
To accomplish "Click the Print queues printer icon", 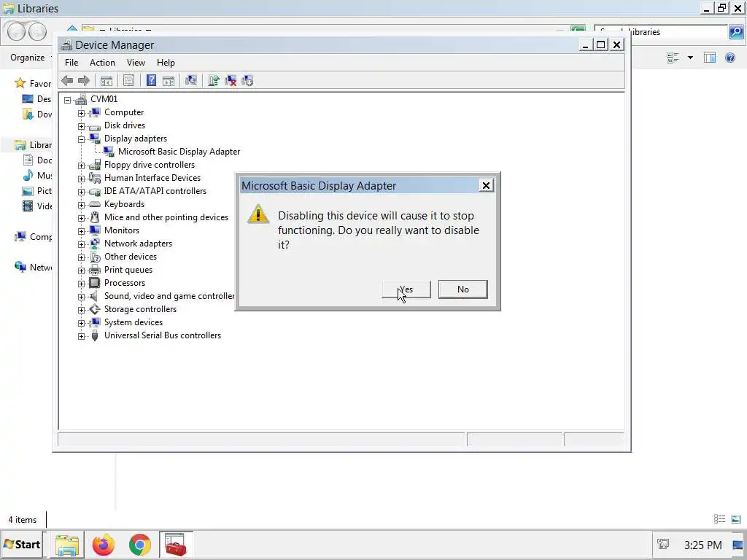I will [95, 270].
